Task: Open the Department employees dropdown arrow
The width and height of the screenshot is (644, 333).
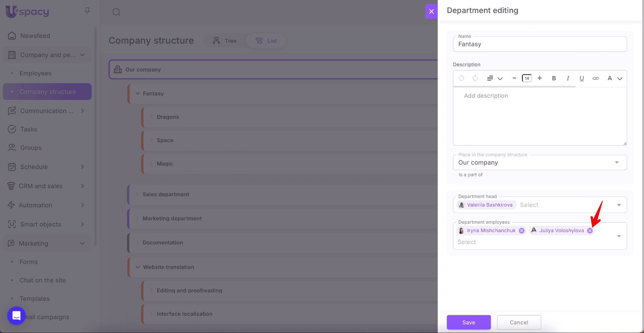Action: [x=619, y=236]
